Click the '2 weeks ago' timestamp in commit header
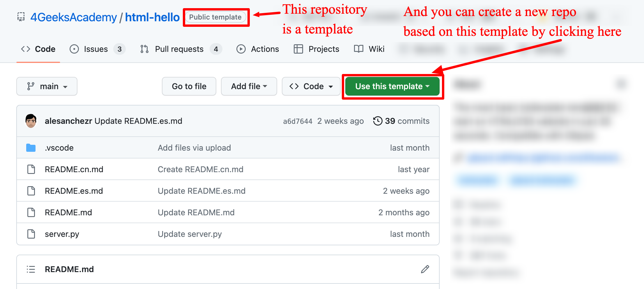This screenshot has height=289, width=644. tap(341, 121)
